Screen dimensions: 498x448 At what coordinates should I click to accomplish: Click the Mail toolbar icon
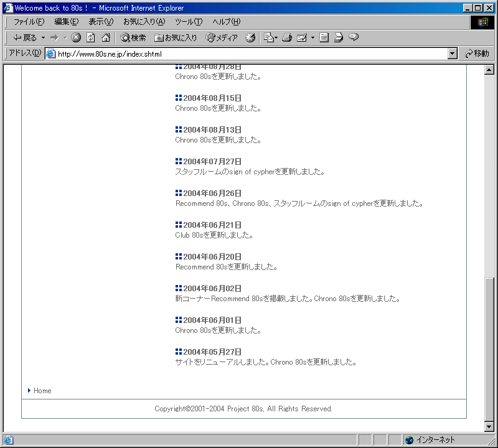[x=270, y=38]
